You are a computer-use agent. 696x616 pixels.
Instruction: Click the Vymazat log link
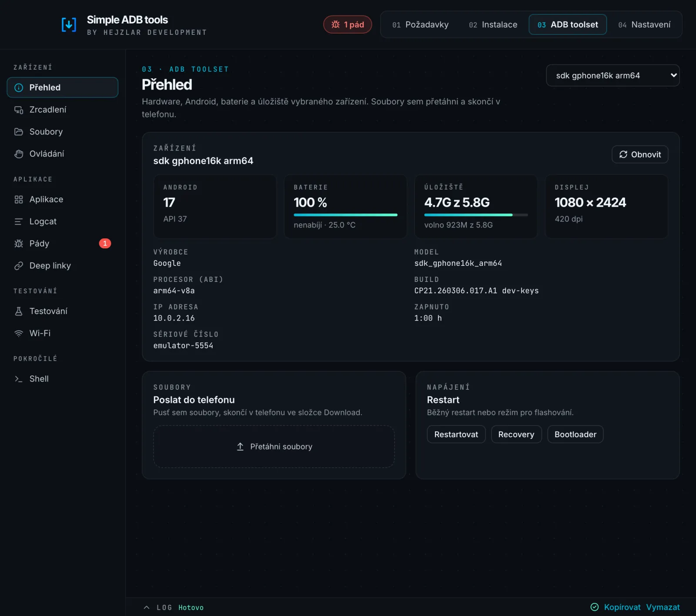(x=663, y=607)
